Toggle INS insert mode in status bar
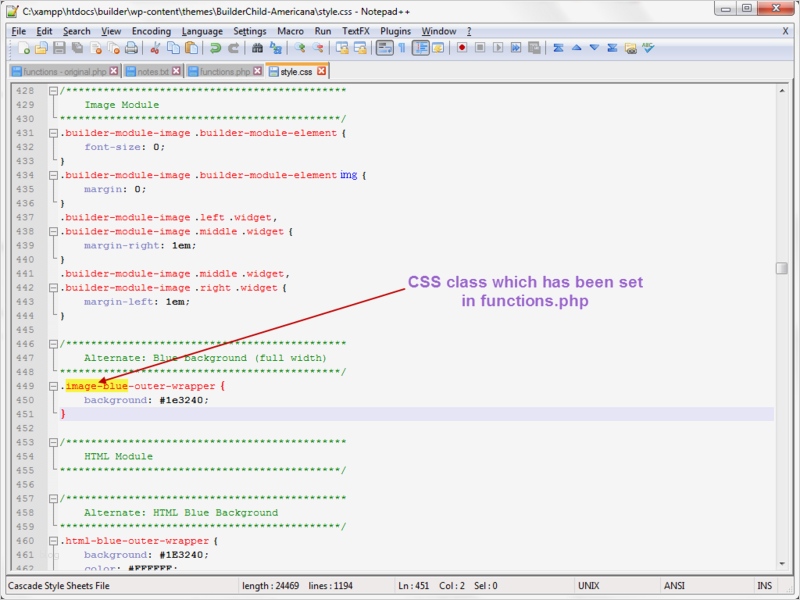The height and width of the screenshot is (600, 800). pos(765,586)
